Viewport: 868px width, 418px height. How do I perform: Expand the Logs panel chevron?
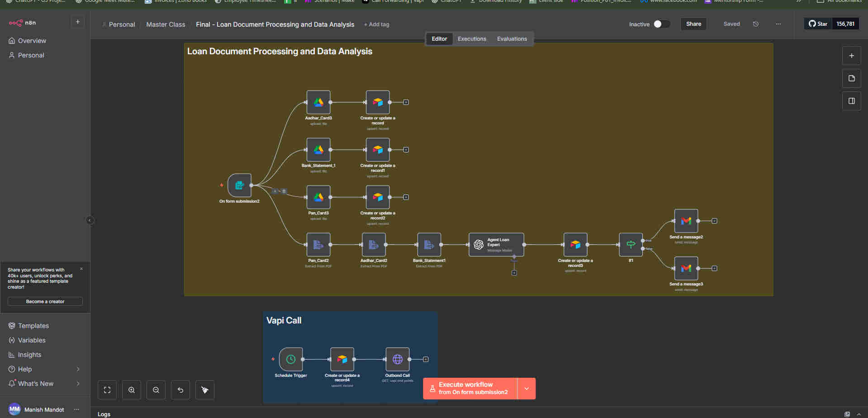point(859,414)
